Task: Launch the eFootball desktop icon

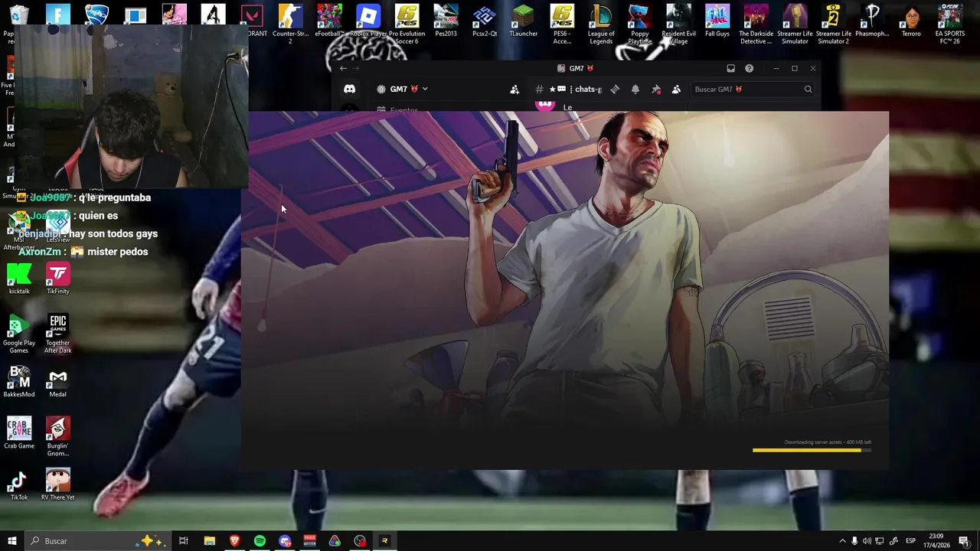Action: tap(329, 21)
